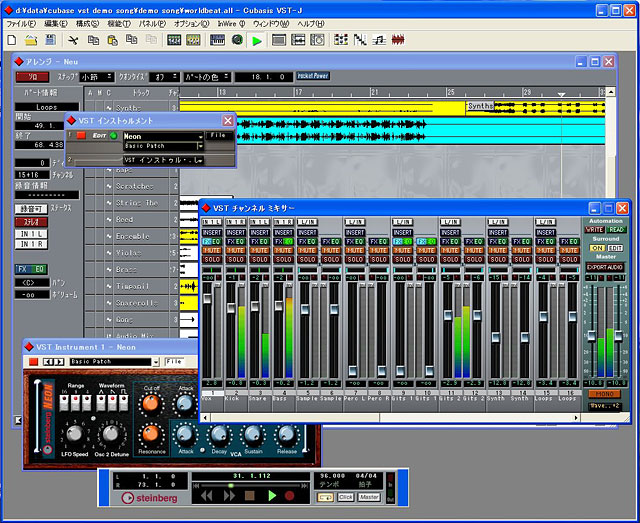Click the File button in Neon instrument window
640x523 pixels.
[x=174, y=362]
